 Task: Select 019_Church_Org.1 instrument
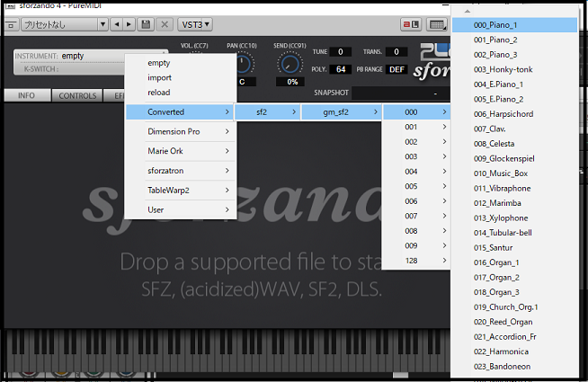click(x=514, y=307)
